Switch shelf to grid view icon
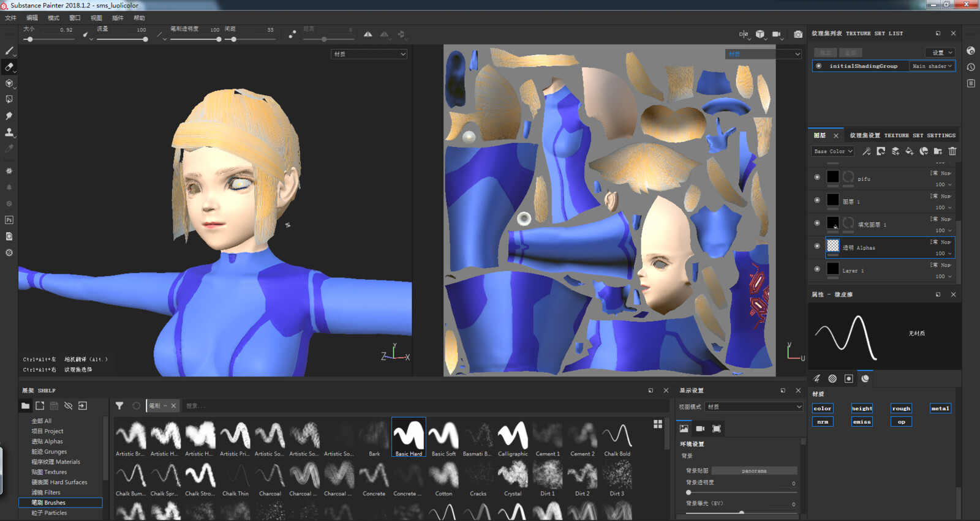This screenshot has height=521, width=980. click(x=658, y=424)
